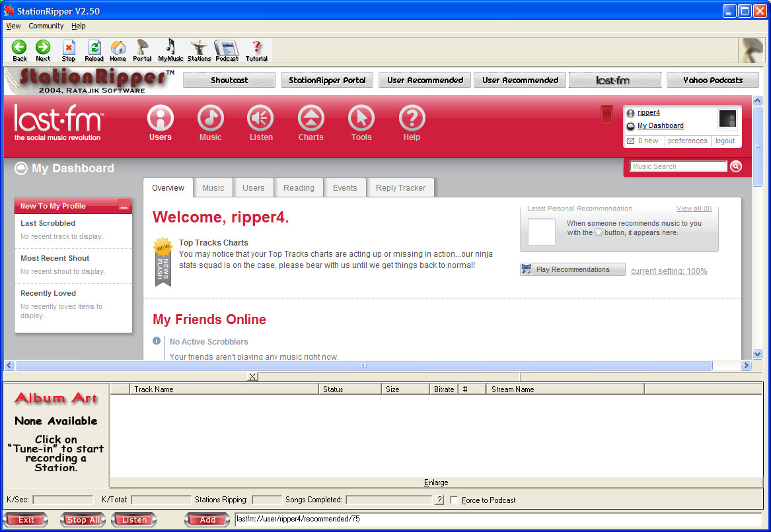Open the Community menu
This screenshot has width=771, height=532.
click(x=46, y=26)
